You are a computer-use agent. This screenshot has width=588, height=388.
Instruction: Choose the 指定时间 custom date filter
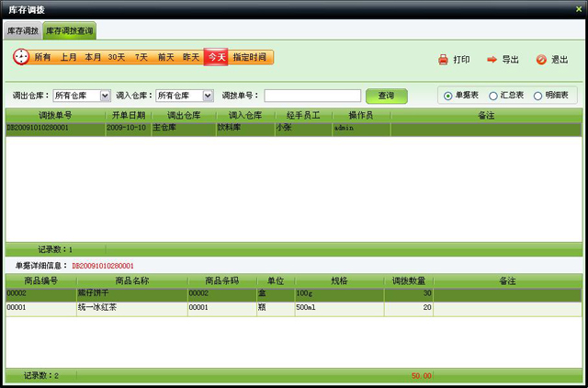[x=250, y=57]
